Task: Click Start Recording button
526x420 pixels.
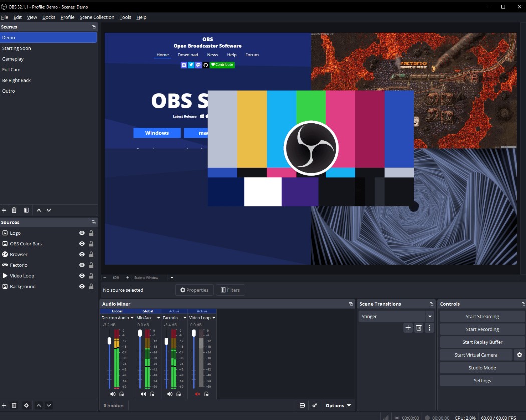Action: [482, 329]
